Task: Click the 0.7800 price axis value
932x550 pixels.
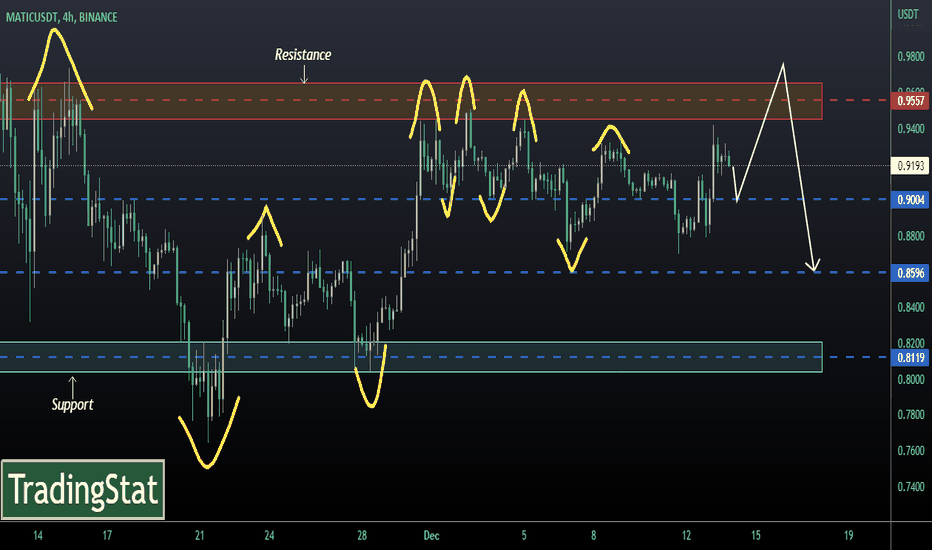Action: point(911,414)
